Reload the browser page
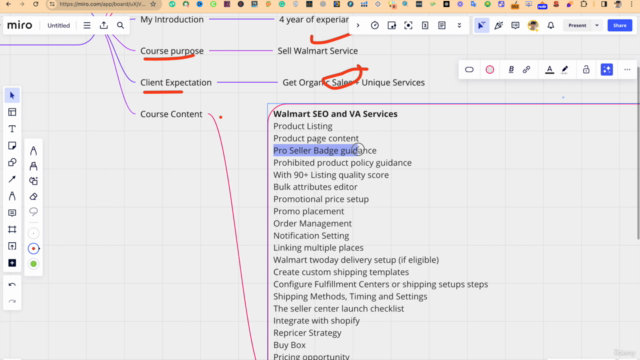This screenshot has width=640, height=360. click(x=36, y=4)
